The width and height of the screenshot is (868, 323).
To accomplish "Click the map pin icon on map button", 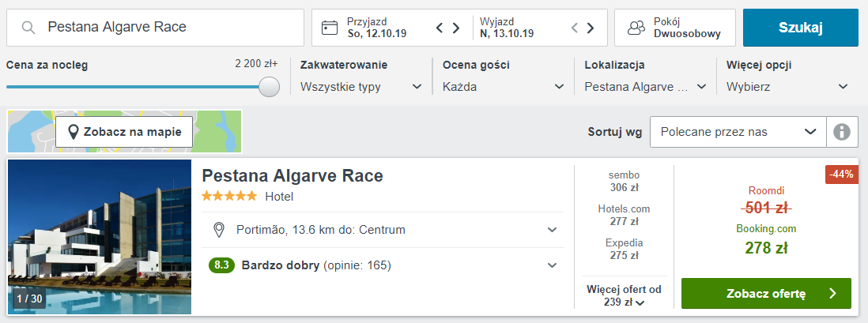I will [x=73, y=132].
